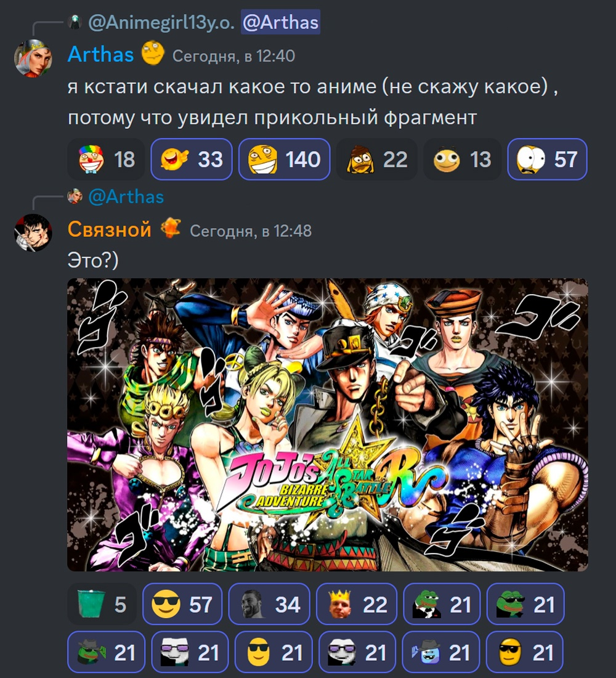Toggle the grinning reaction with count 140
The height and width of the screenshot is (678, 616).
point(284,159)
